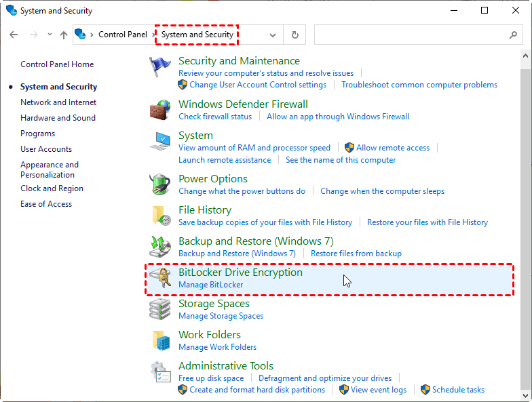Image resolution: width=532 pixels, height=402 pixels.
Task: Open the recent locations dropdown arrow
Action: pos(50,34)
